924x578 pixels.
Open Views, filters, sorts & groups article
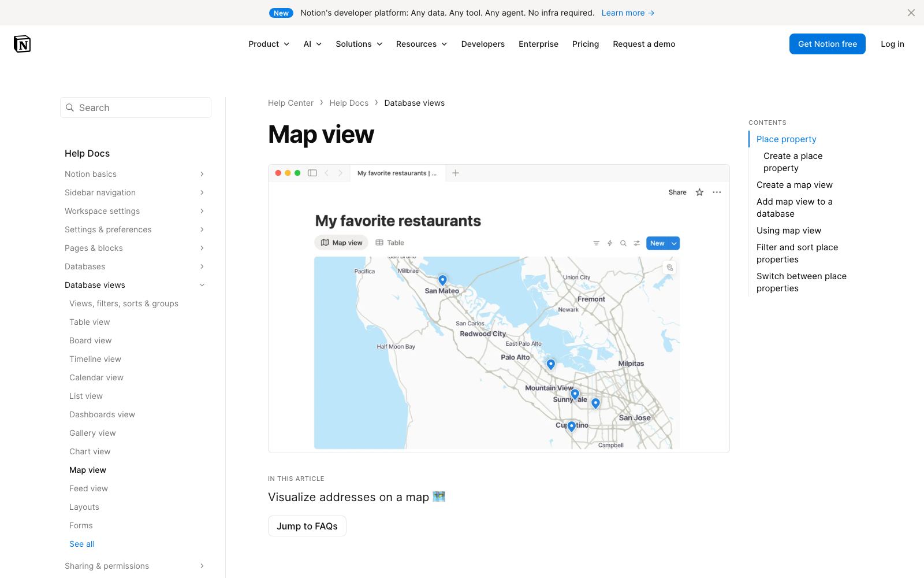(x=124, y=303)
